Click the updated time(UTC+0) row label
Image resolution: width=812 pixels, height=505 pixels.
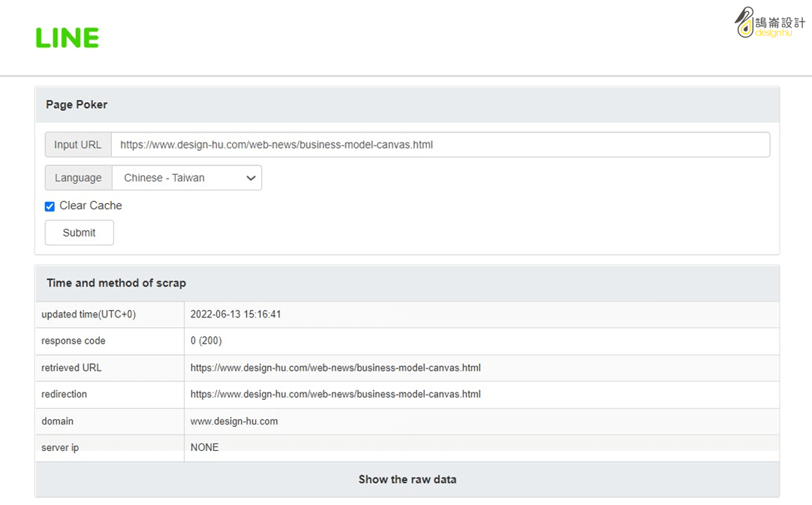[89, 314]
